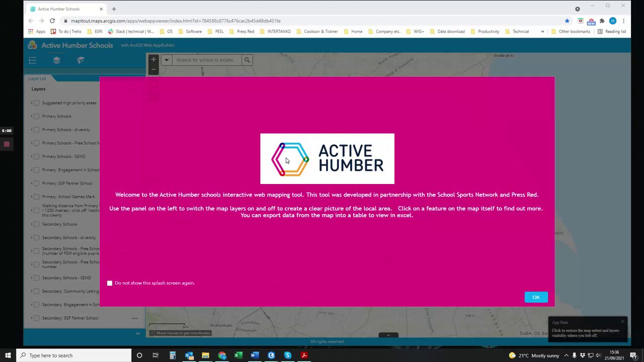Screen dimensions: 644x362
Task: Open the weather widget showing 21°C
Action: tap(533, 355)
